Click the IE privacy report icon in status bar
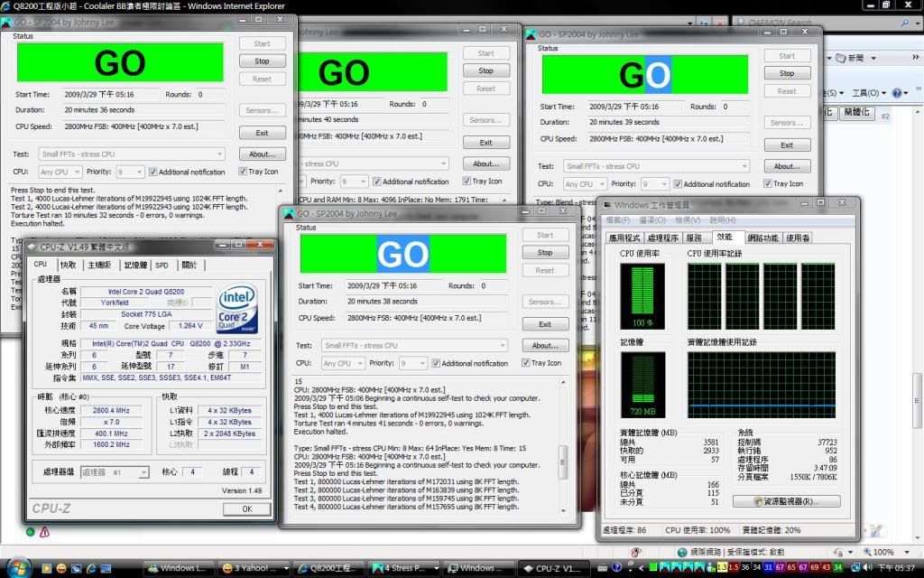The image size is (924, 578). (635, 552)
